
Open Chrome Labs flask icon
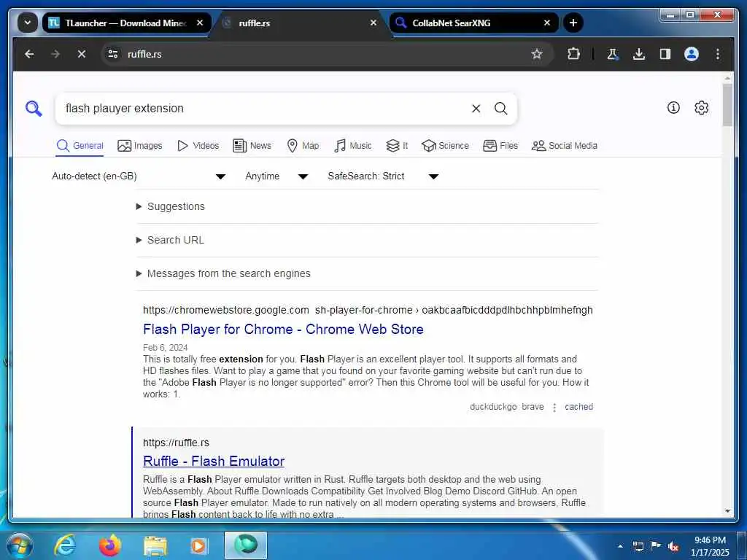[x=613, y=54]
